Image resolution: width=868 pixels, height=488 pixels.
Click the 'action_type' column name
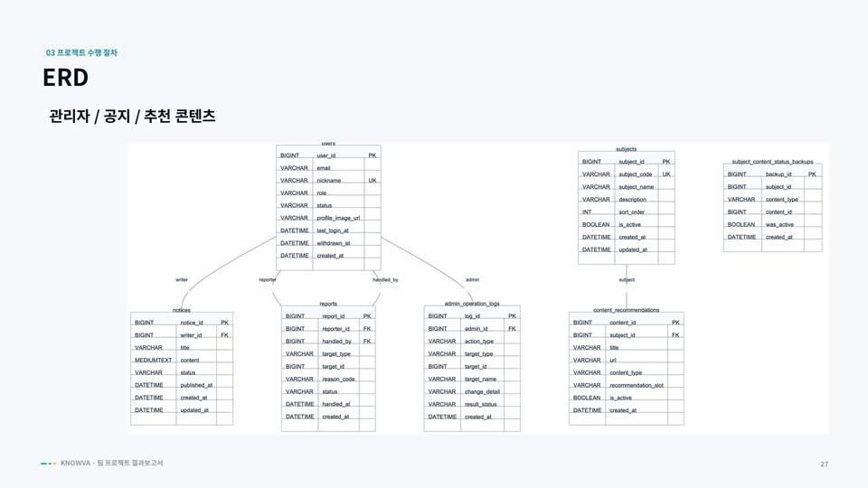click(479, 342)
